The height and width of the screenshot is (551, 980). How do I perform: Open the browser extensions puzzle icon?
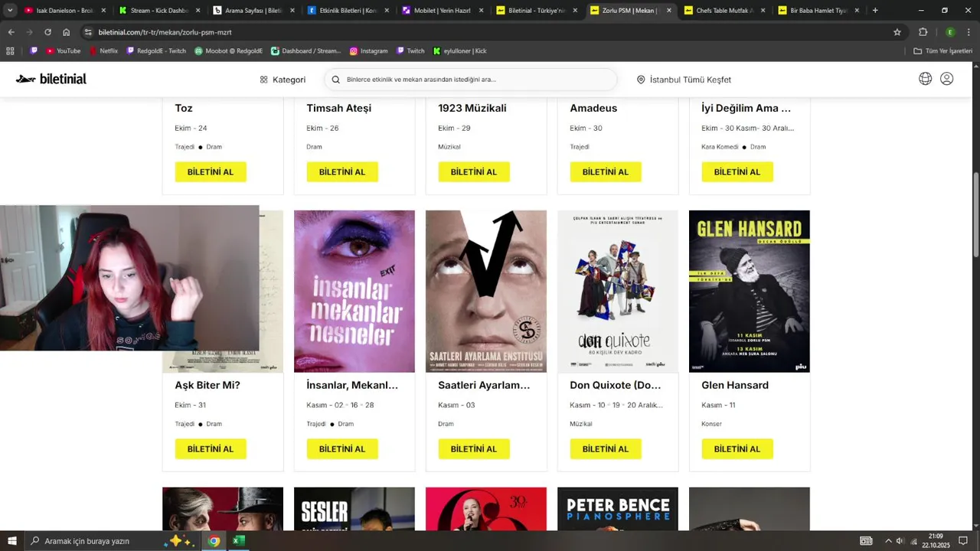click(923, 32)
